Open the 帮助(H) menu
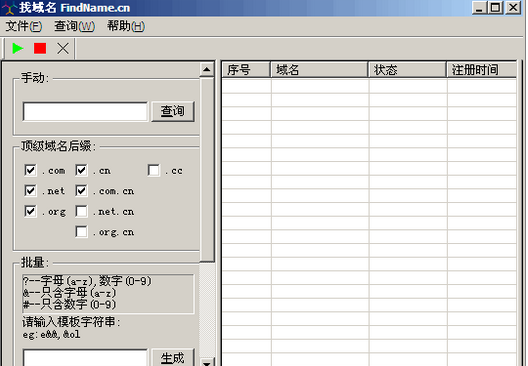This screenshot has height=366, width=528. click(126, 26)
